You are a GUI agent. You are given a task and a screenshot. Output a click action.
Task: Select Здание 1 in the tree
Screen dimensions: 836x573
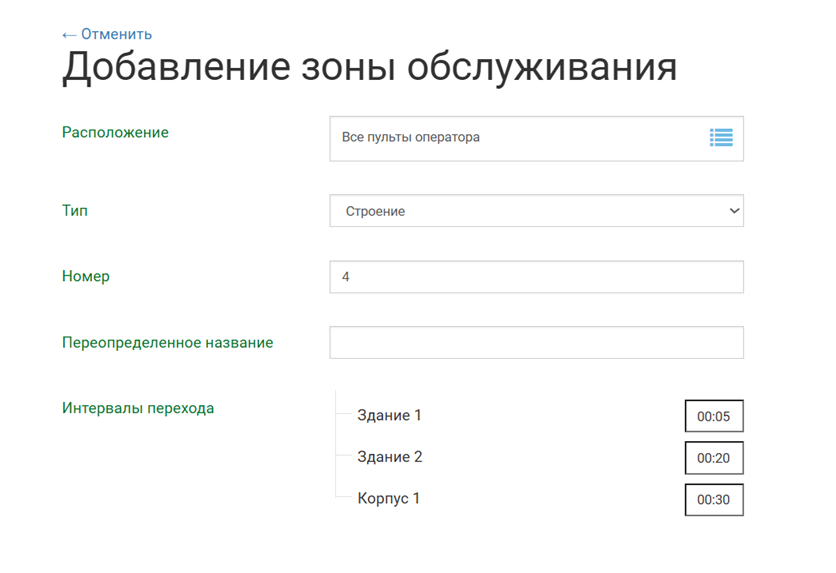click(x=390, y=415)
